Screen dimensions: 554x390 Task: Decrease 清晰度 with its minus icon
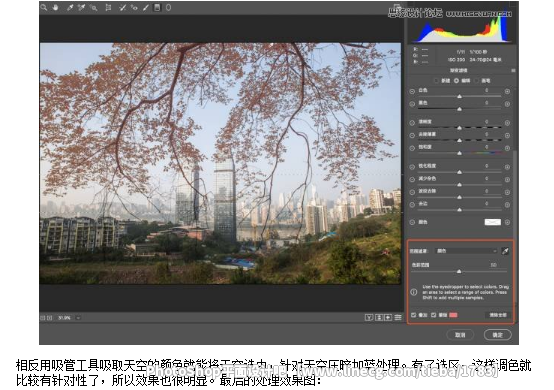click(x=412, y=123)
